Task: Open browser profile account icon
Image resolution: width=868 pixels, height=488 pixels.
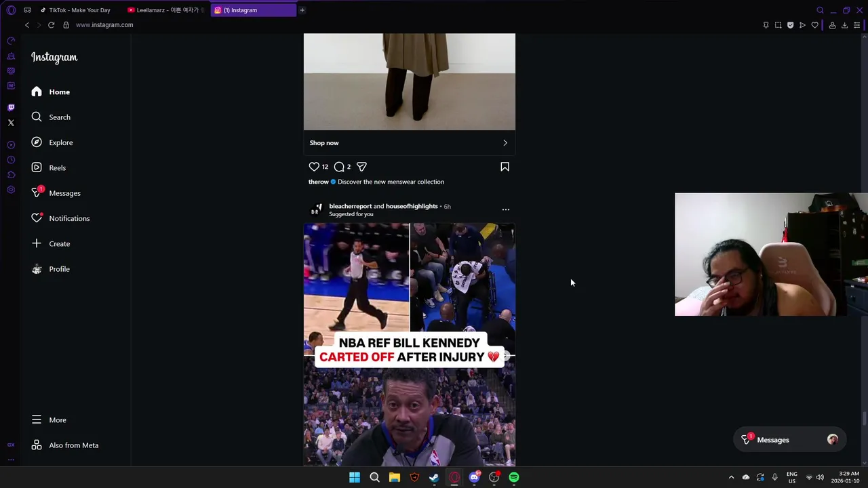Action: point(832,25)
